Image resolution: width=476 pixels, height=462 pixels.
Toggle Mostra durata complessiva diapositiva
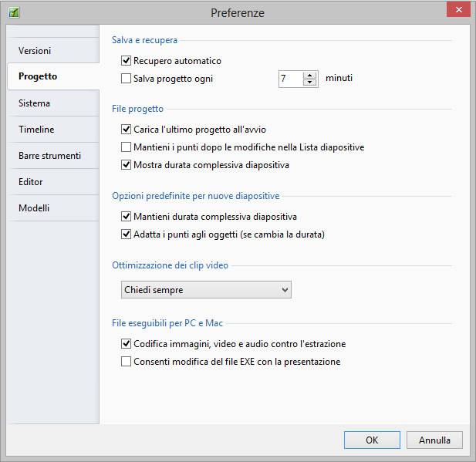click(127, 164)
